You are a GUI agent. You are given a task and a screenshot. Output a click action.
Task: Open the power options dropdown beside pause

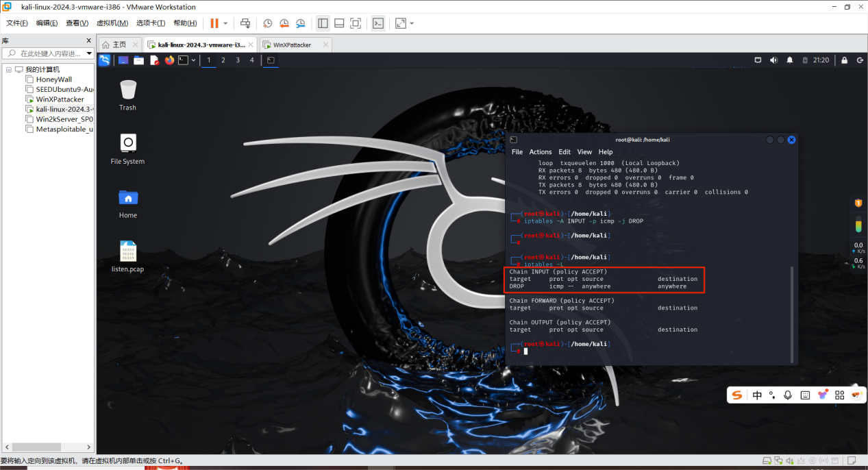pyautogui.click(x=225, y=23)
